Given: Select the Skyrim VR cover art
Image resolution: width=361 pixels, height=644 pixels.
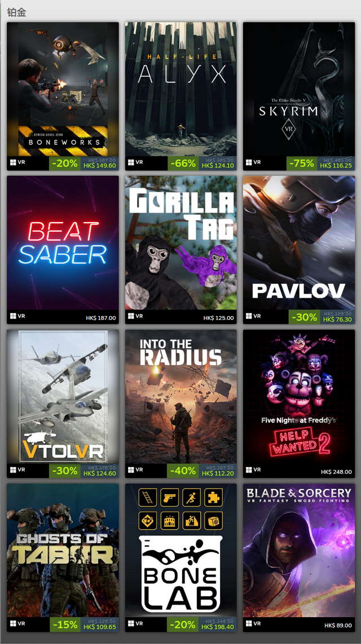Looking at the screenshot, I should (299, 89).
